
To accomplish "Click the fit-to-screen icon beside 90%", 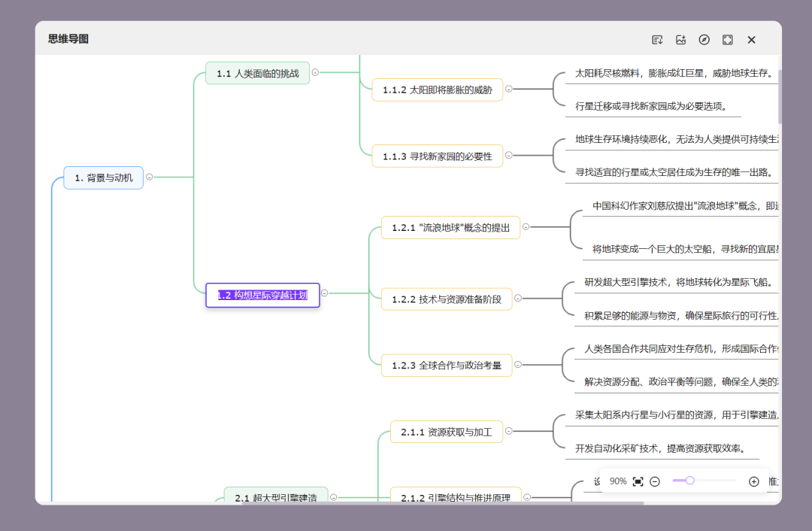I will coord(638,481).
